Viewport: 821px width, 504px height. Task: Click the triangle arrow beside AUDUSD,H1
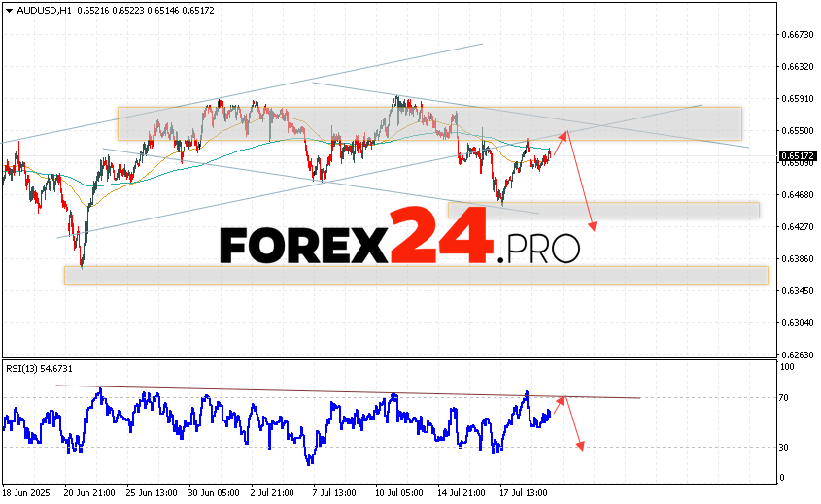click(9, 10)
